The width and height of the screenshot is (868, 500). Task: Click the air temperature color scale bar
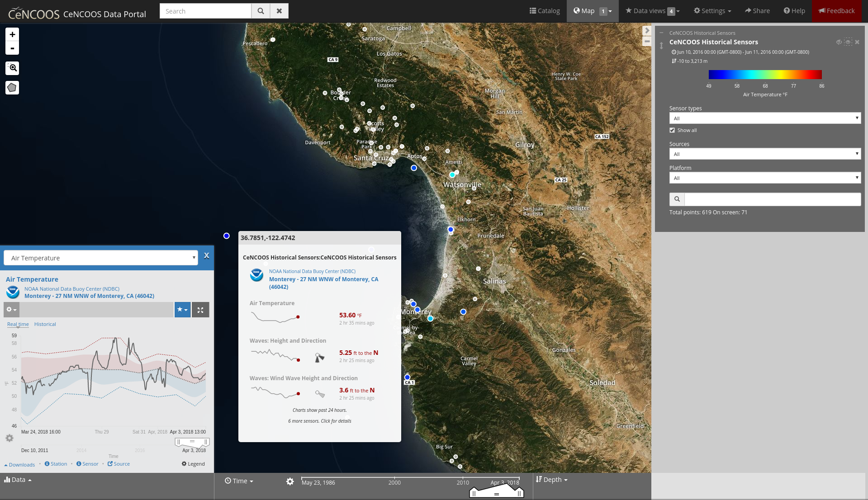click(765, 75)
